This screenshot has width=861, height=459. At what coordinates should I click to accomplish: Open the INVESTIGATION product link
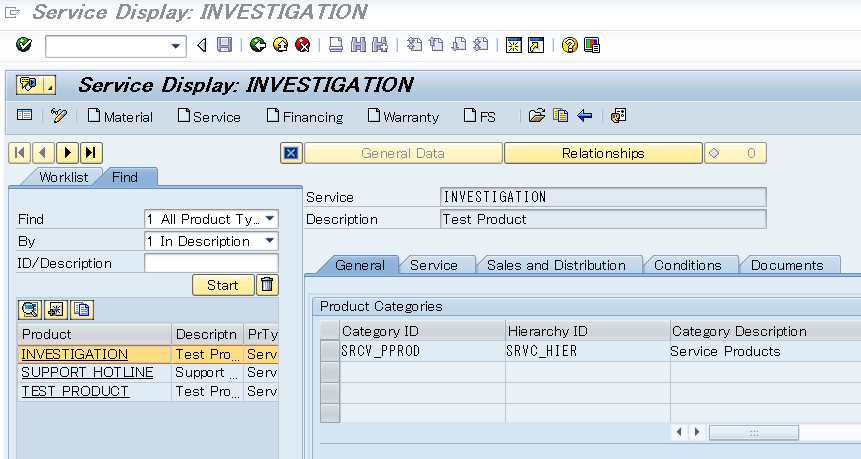75,354
